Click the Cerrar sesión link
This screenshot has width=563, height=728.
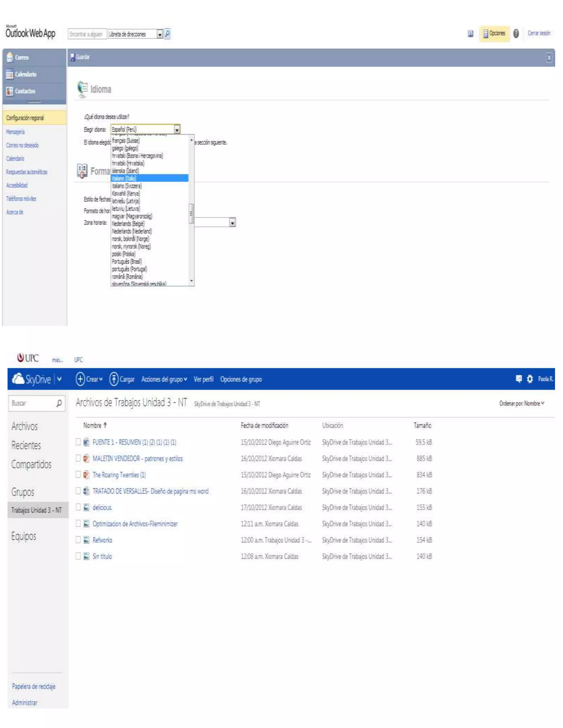[539, 33]
